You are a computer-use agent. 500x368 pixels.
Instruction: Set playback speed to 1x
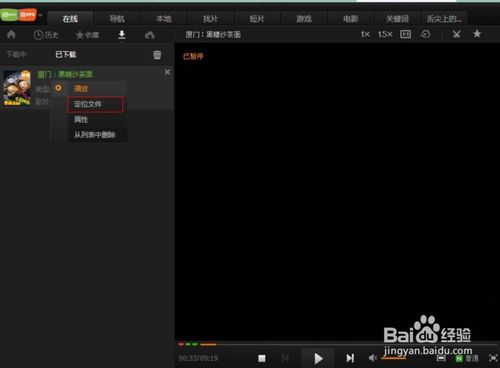tap(365, 34)
